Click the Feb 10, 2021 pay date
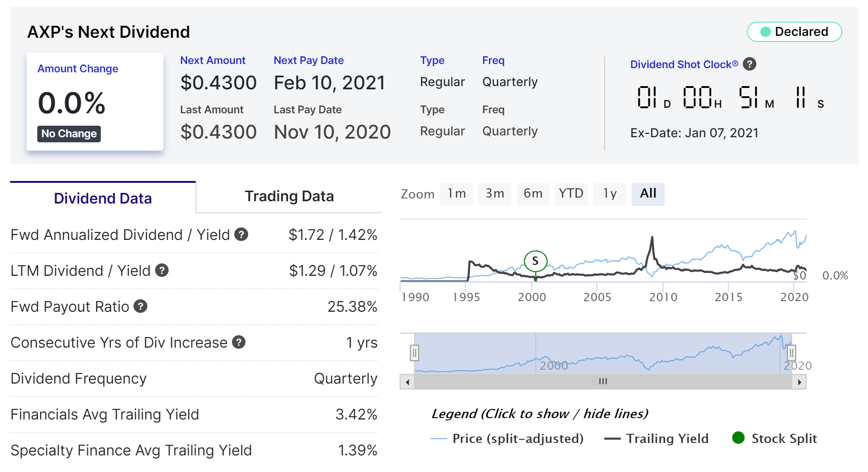Image resolution: width=868 pixels, height=472 pixels. 330,83
